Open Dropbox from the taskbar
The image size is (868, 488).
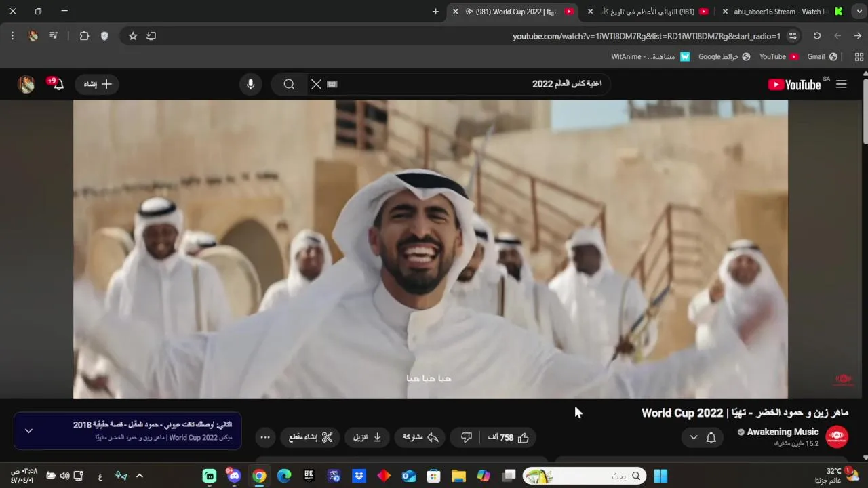point(359,476)
